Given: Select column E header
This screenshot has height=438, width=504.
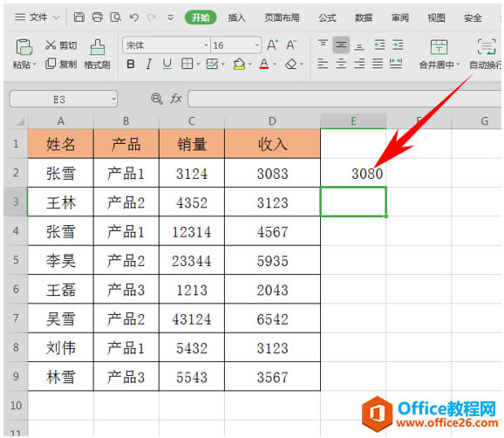Looking at the screenshot, I should click(353, 121).
